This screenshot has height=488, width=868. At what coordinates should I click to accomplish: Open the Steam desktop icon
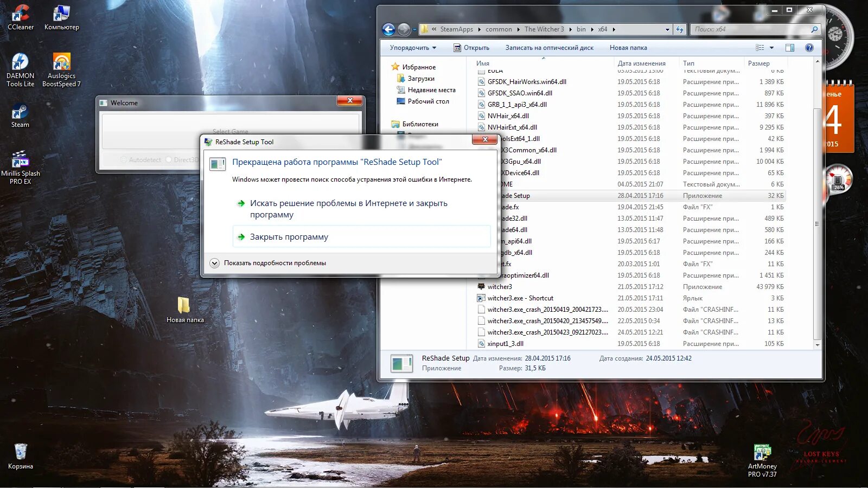tap(20, 116)
